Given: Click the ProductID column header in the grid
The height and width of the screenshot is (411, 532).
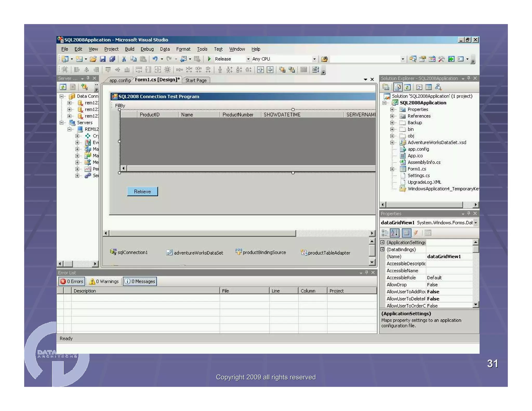Looking at the screenshot, I should point(157,115).
